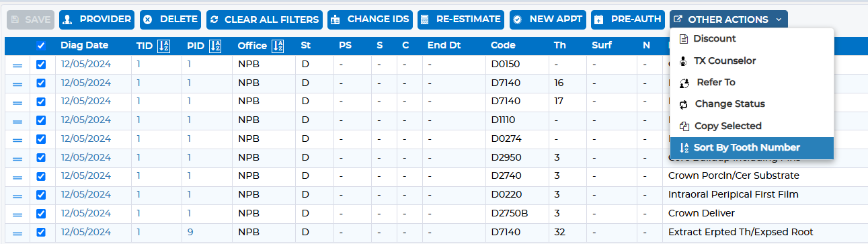Open the New Appt button
This screenshot has height=244, width=868.
547,19
